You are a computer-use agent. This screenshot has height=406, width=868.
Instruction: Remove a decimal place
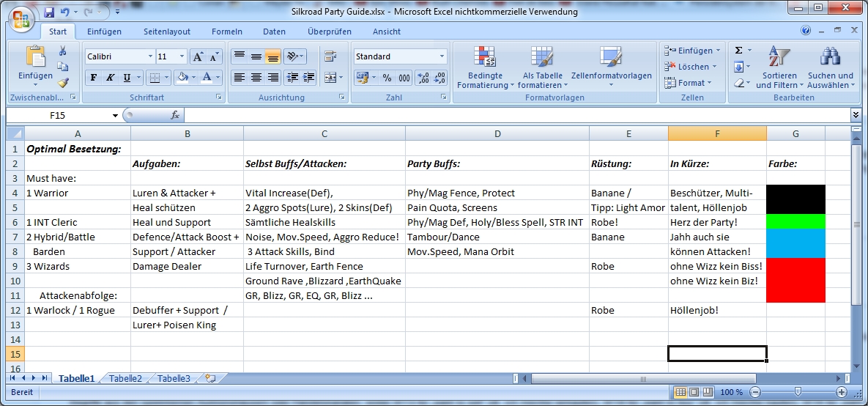coord(439,78)
